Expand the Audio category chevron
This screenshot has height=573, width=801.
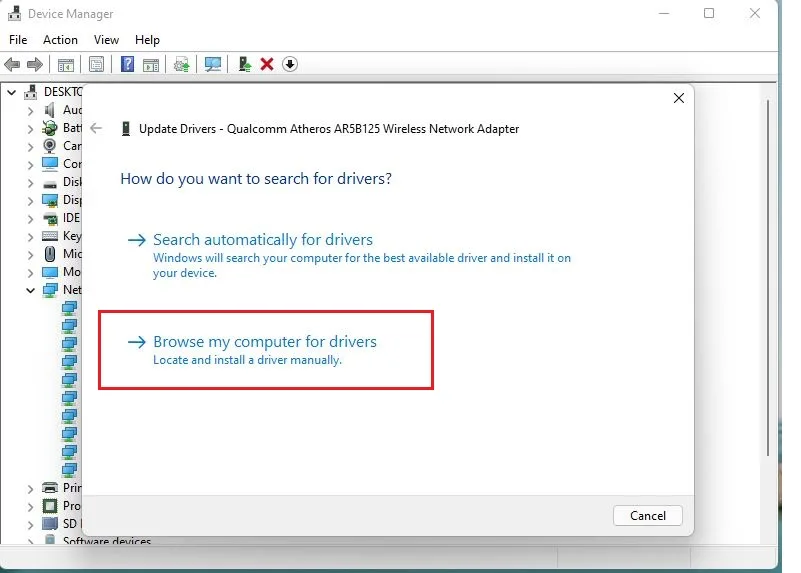point(30,111)
